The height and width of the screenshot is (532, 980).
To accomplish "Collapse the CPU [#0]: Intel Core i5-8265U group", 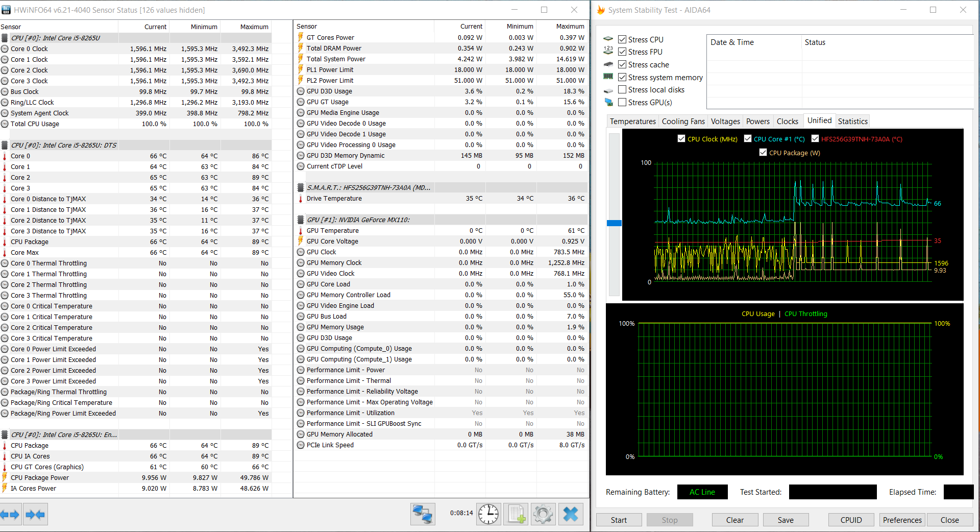I will tap(136, 38).
